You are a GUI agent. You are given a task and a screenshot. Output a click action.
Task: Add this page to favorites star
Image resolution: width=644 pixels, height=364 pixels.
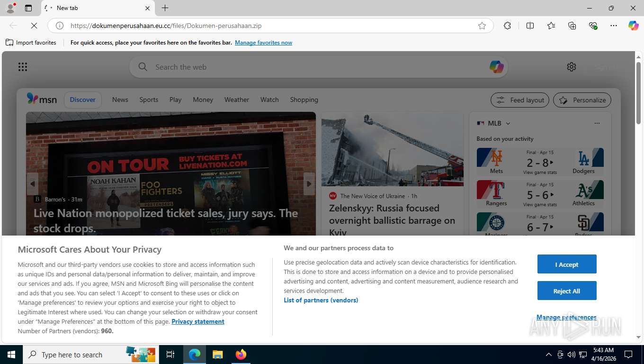[x=482, y=26]
